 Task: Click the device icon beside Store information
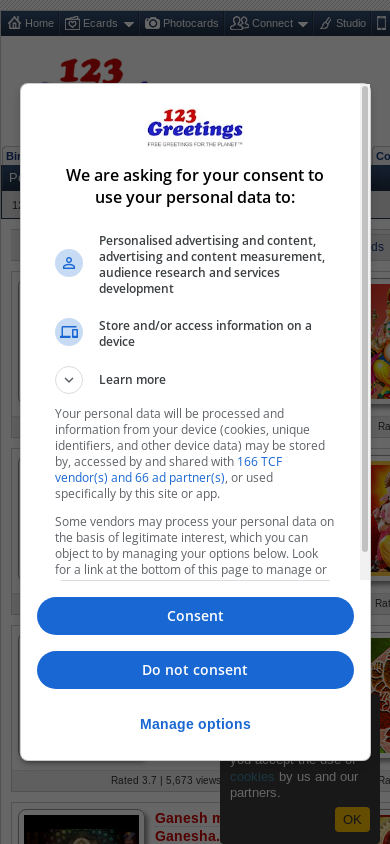coord(69,332)
